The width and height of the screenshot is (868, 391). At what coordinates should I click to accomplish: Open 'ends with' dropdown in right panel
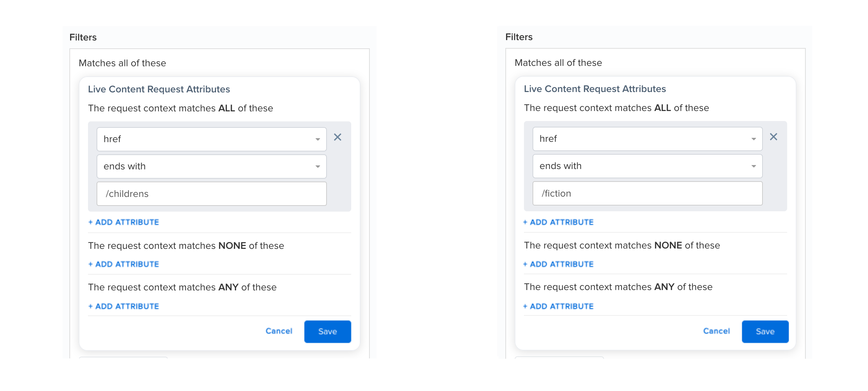coord(648,166)
